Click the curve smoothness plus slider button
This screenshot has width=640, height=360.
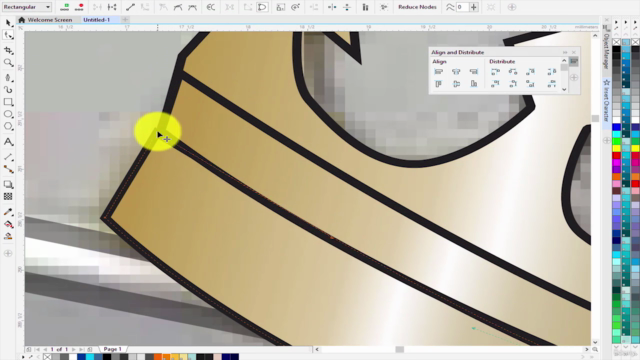pos(473,7)
